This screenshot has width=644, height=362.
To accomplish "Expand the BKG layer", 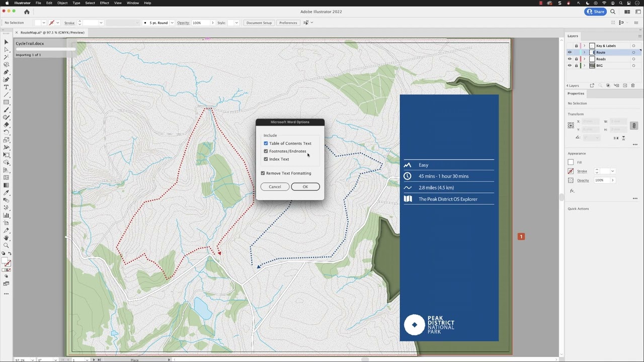I will click(x=584, y=65).
